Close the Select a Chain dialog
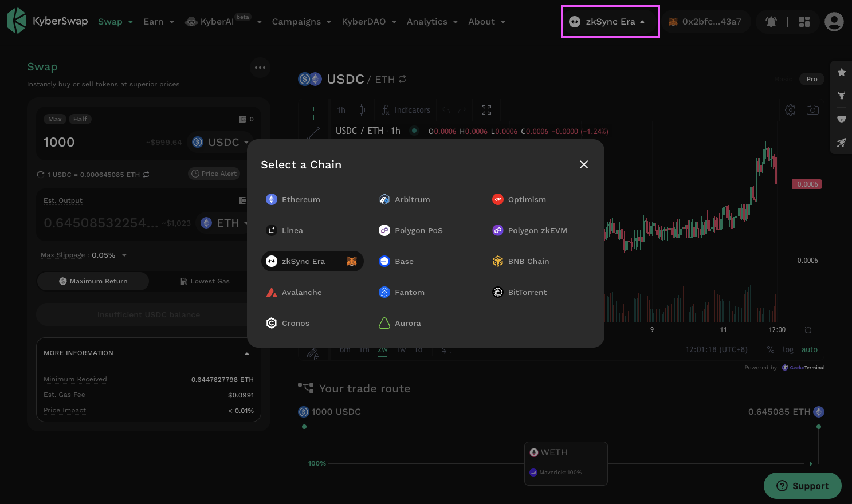This screenshot has height=504, width=852. 583,164
